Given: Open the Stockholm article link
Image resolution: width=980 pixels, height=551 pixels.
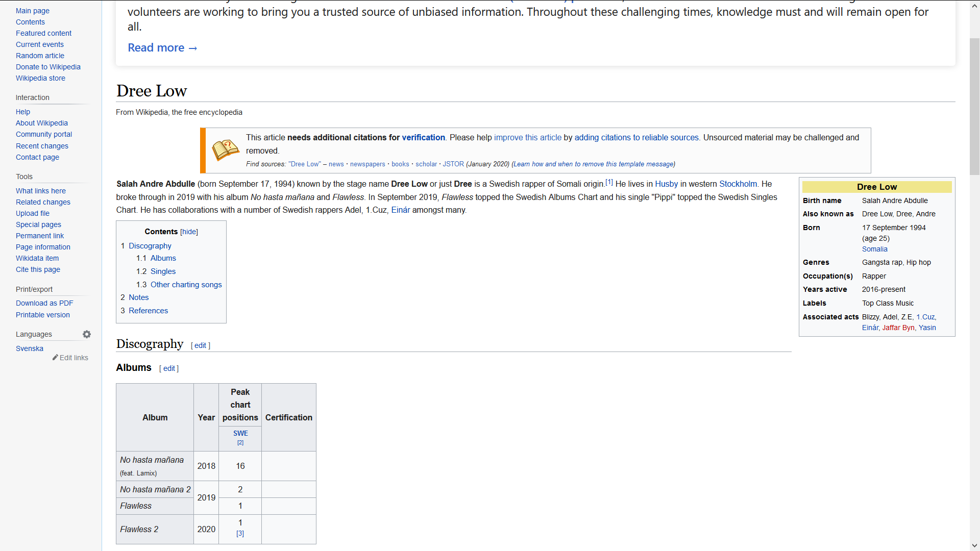Looking at the screenshot, I should point(738,184).
